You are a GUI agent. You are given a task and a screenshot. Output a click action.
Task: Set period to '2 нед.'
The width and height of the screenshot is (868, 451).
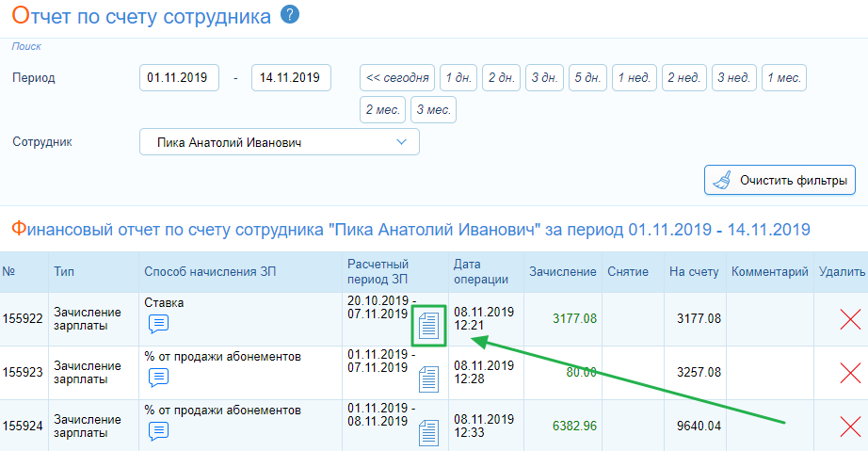coord(684,77)
